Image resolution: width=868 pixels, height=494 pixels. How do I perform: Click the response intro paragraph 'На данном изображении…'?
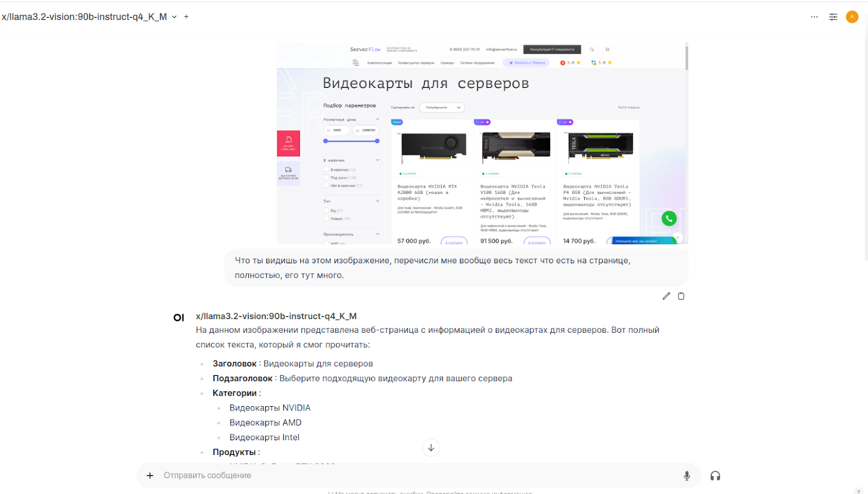point(427,337)
